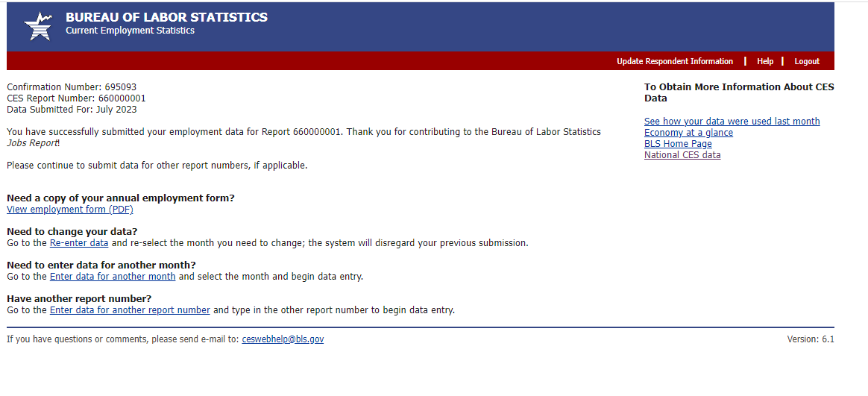Click the Re-enter data link
The height and width of the screenshot is (396, 868).
pos(79,243)
